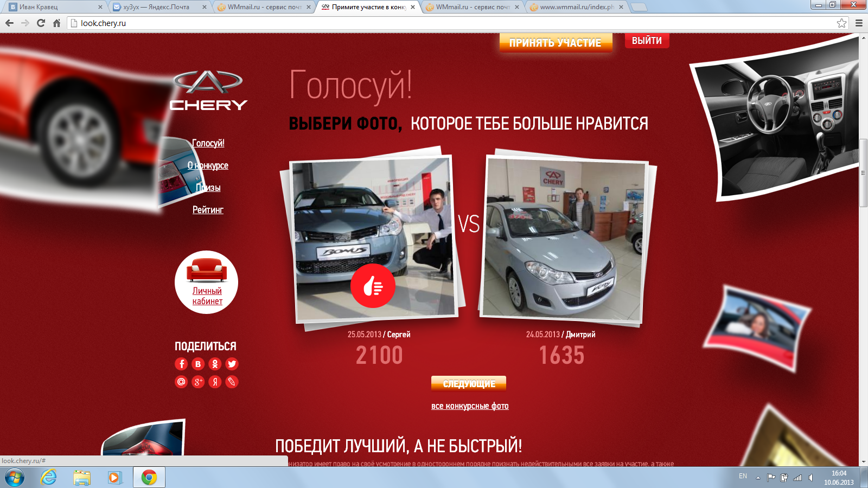Log out with the ВЫЙТИ button
Viewport: 868px width, 488px height.
tap(647, 41)
